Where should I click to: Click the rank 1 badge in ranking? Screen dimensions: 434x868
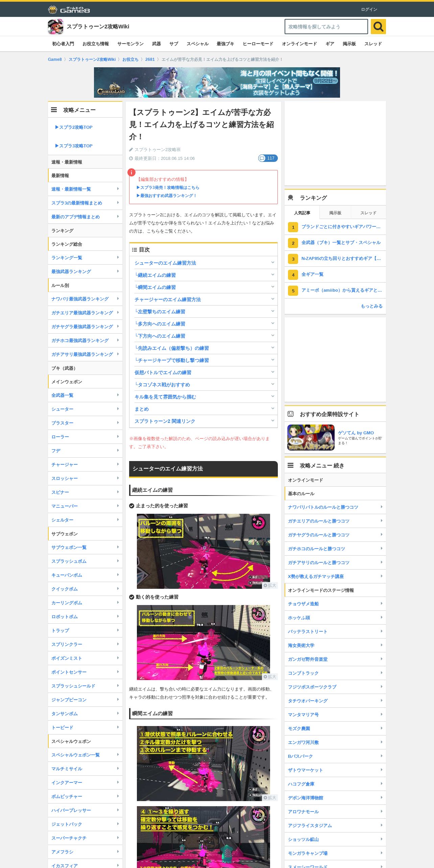pyautogui.click(x=293, y=227)
